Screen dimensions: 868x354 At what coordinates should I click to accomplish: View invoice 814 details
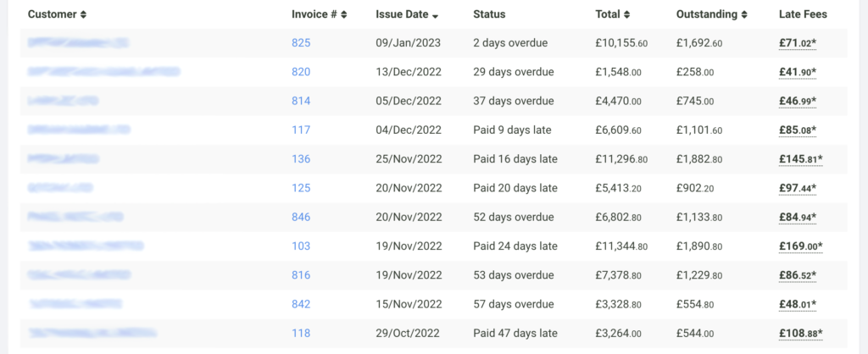(301, 101)
